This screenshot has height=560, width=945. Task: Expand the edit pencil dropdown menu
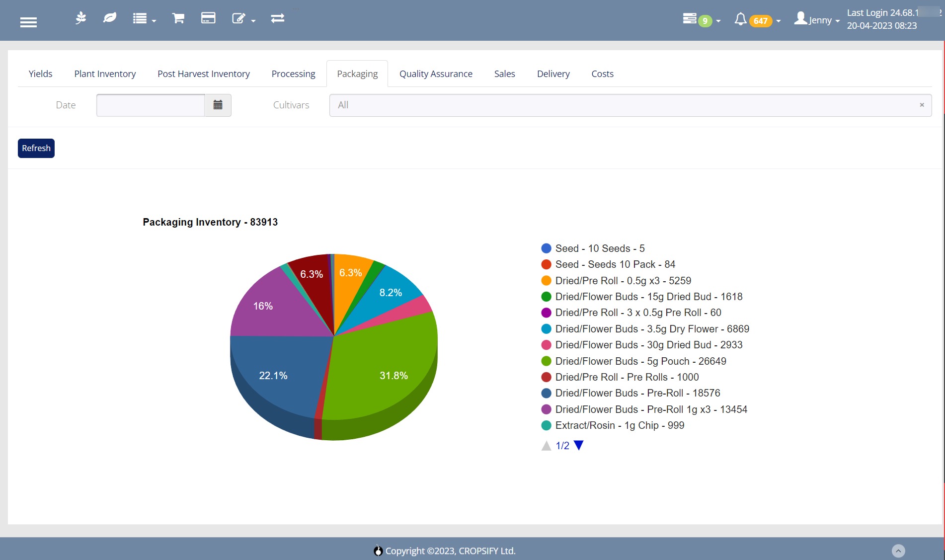[243, 19]
